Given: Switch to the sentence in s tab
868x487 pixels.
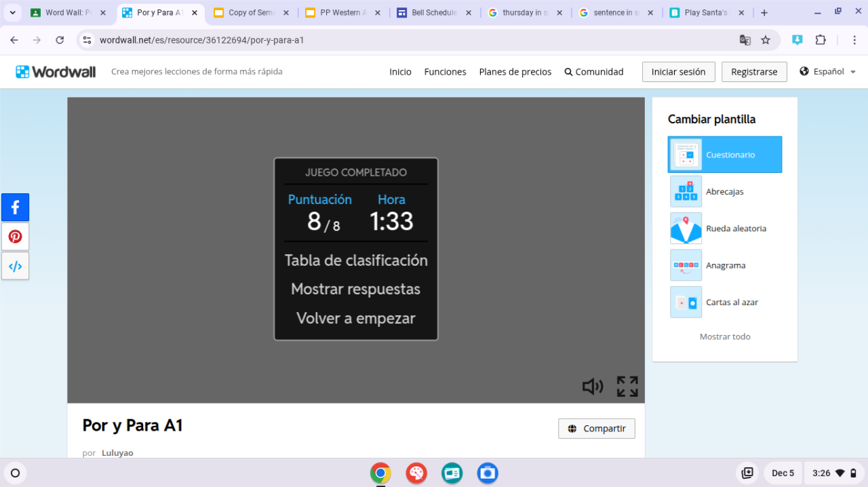Looking at the screenshot, I should tap(616, 12).
